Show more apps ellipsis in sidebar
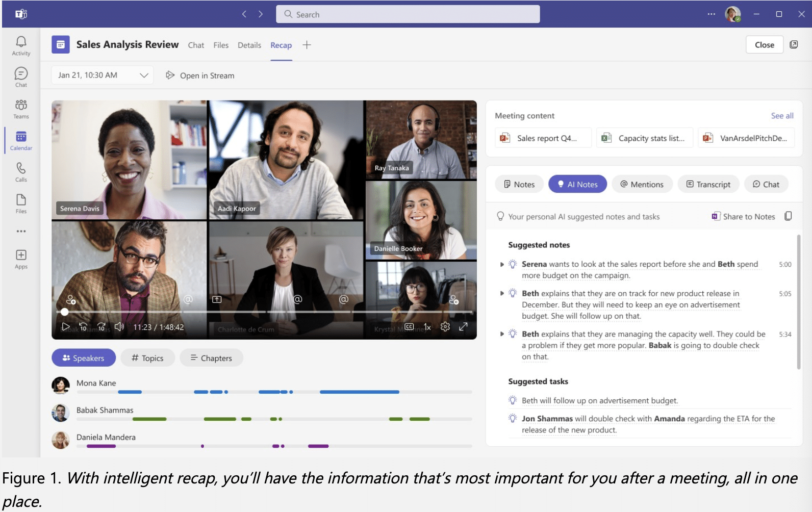The image size is (812, 512). click(x=21, y=231)
